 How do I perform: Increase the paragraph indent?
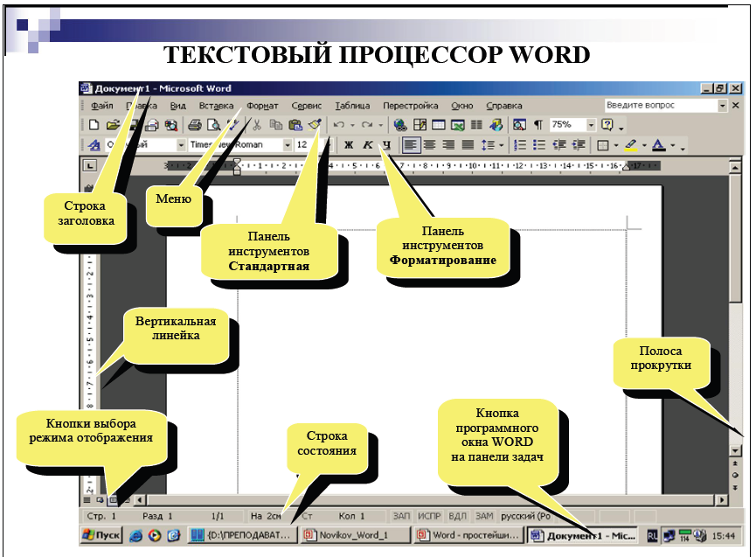[x=579, y=144]
